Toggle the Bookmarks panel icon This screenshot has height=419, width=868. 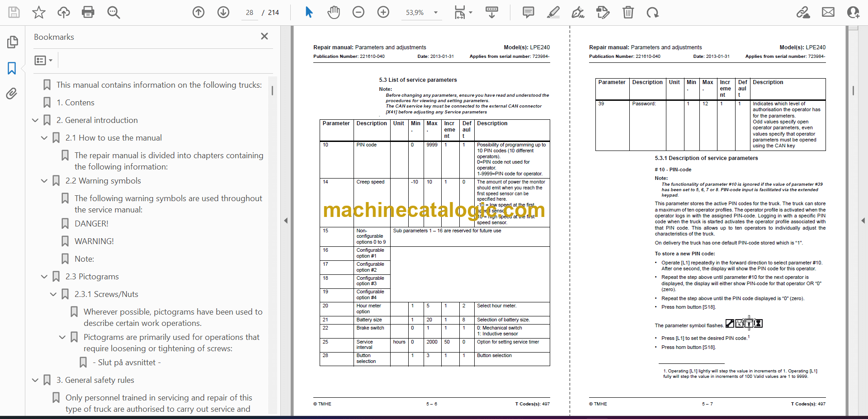(x=12, y=68)
